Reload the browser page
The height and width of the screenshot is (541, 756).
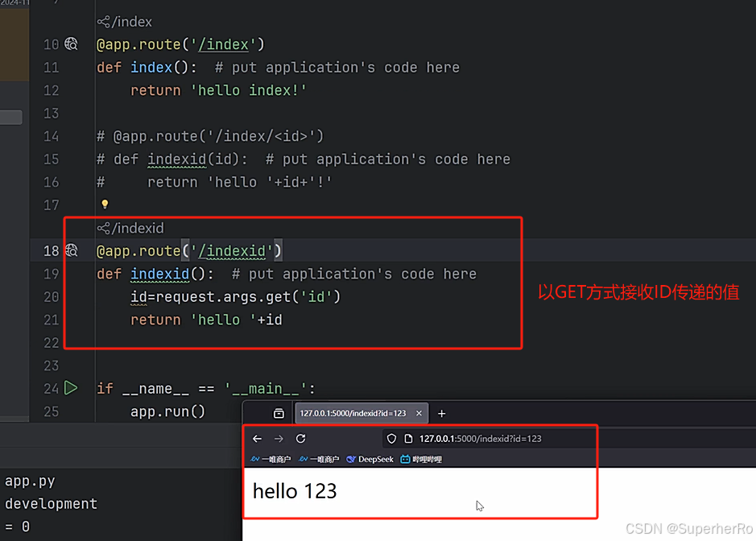(301, 439)
